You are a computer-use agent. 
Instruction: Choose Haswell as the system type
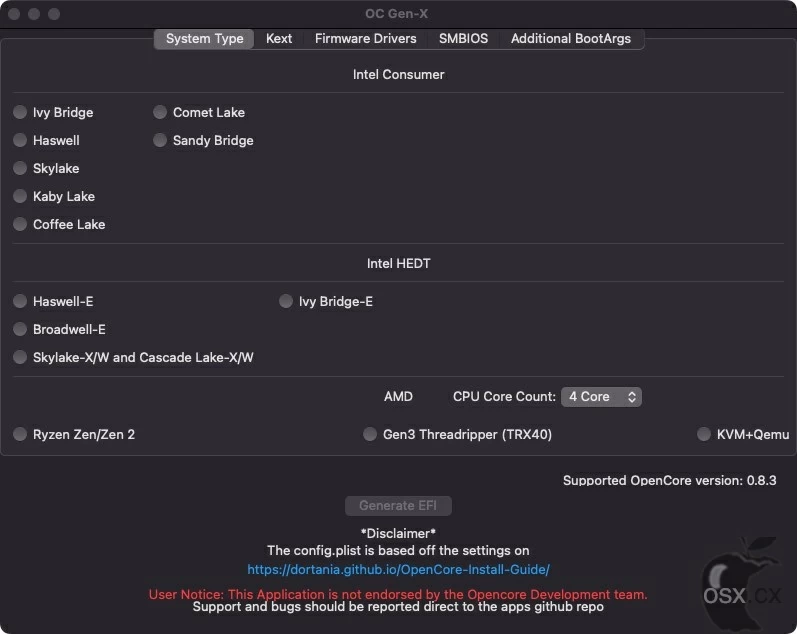20,140
